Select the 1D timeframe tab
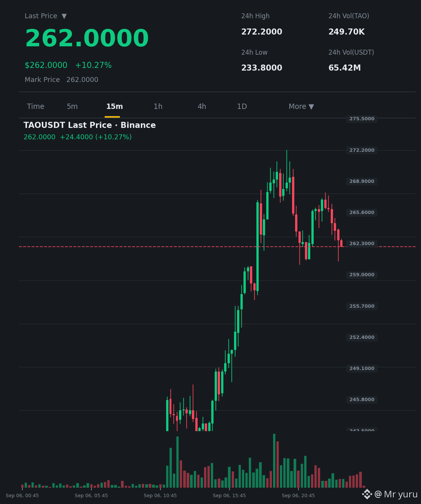The image size is (421, 504). point(242,107)
